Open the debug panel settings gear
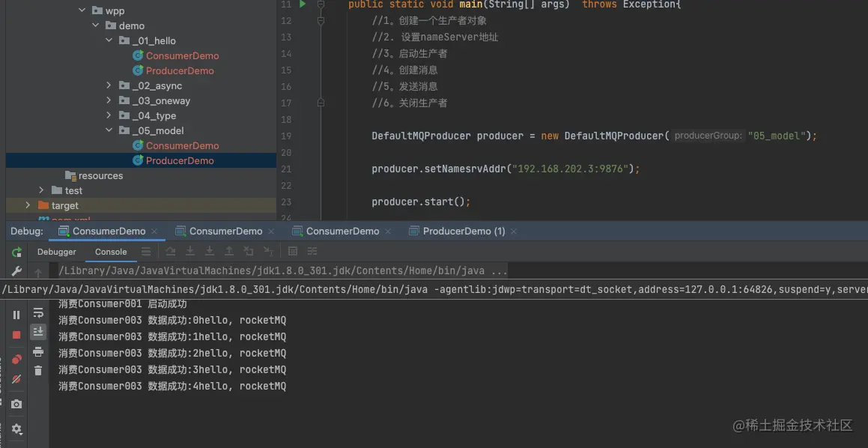Image resolution: width=868 pixels, height=448 pixels. (x=16, y=429)
